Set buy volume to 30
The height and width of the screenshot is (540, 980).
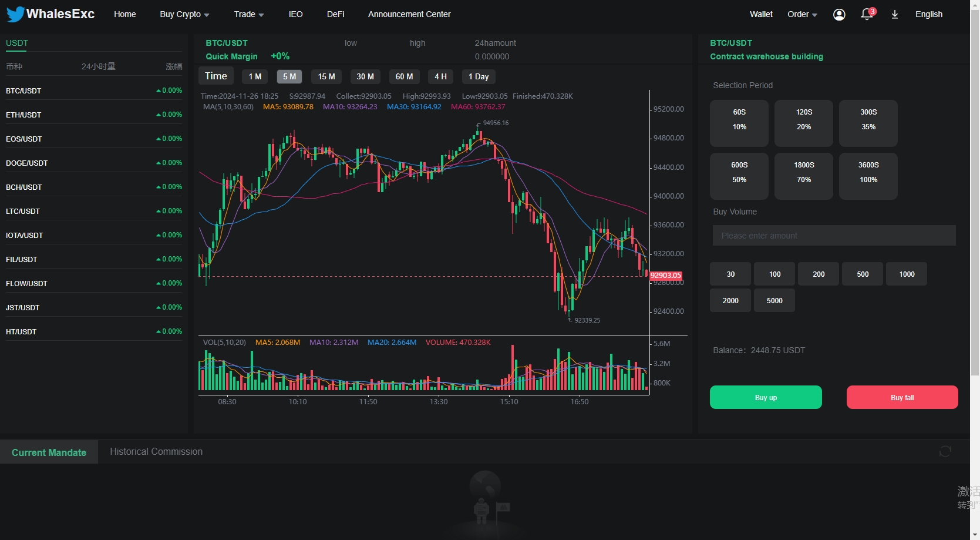coord(730,274)
